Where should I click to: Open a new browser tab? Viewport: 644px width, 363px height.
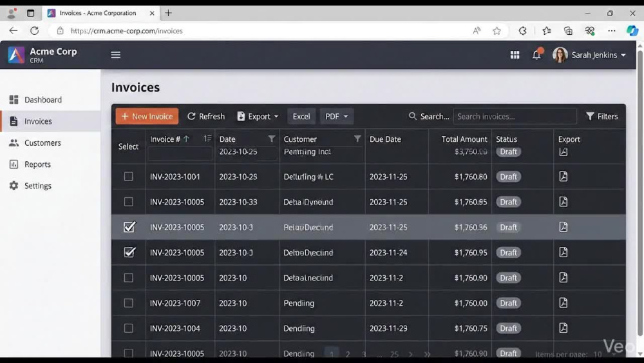tap(168, 13)
